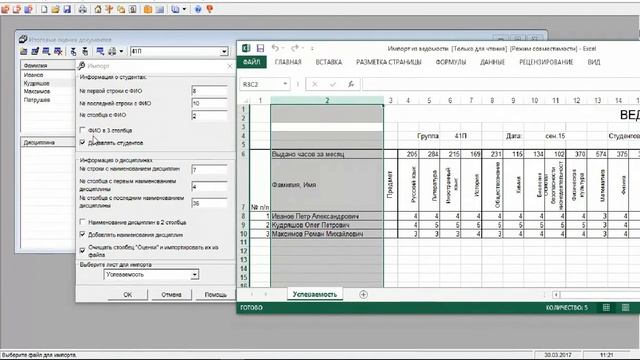
Task: Click the last FIO row number field
Action: point(209,103)
